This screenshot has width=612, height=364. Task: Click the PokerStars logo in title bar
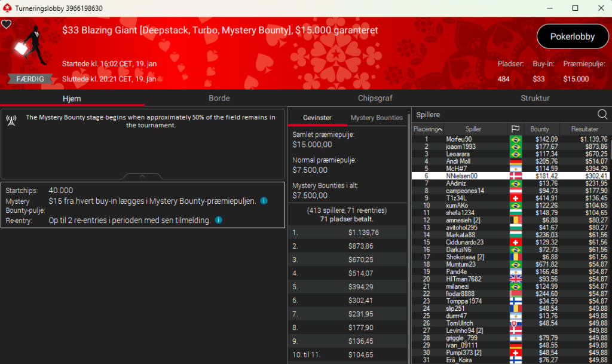click(7, 8)
